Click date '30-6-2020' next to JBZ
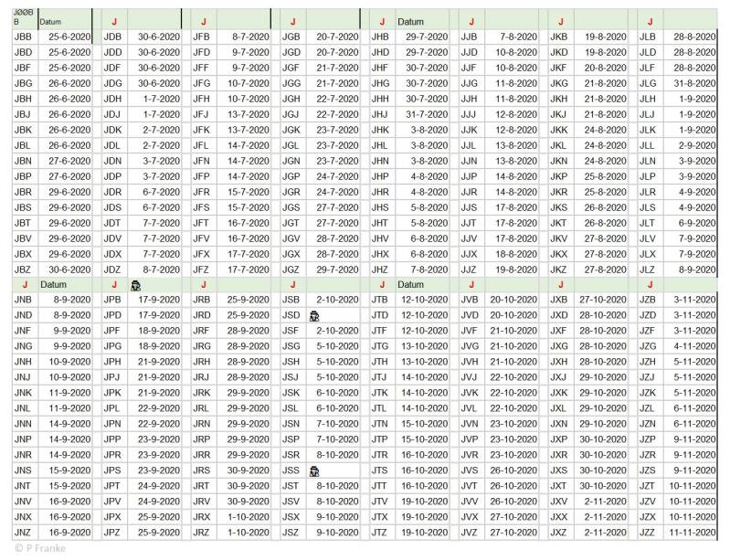 69,269
